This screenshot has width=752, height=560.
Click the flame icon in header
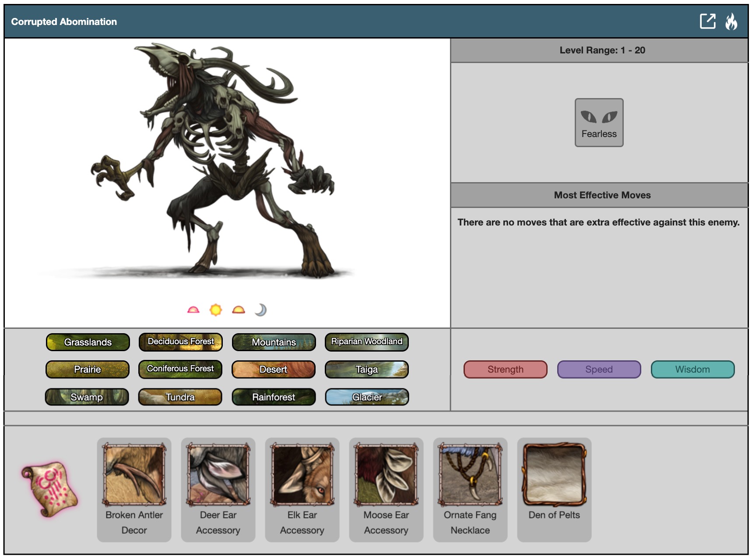pos(731,21)
